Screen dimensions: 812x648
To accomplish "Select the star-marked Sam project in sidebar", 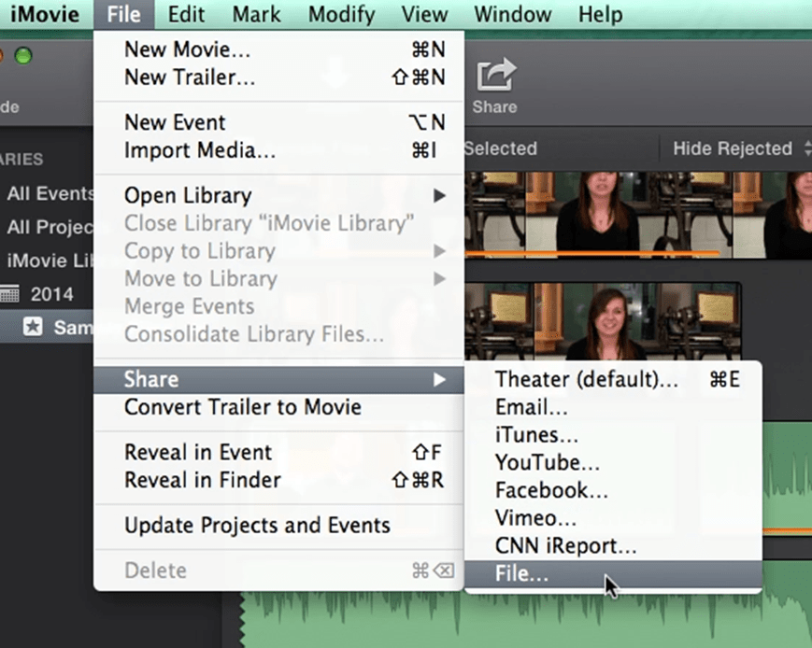I will (x=47, y=327).
